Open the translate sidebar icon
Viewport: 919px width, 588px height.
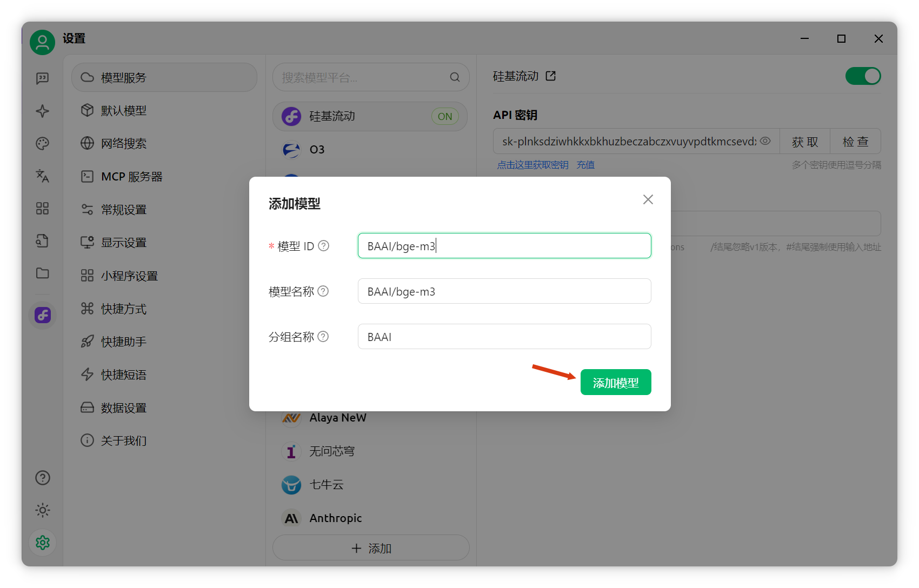42,176
